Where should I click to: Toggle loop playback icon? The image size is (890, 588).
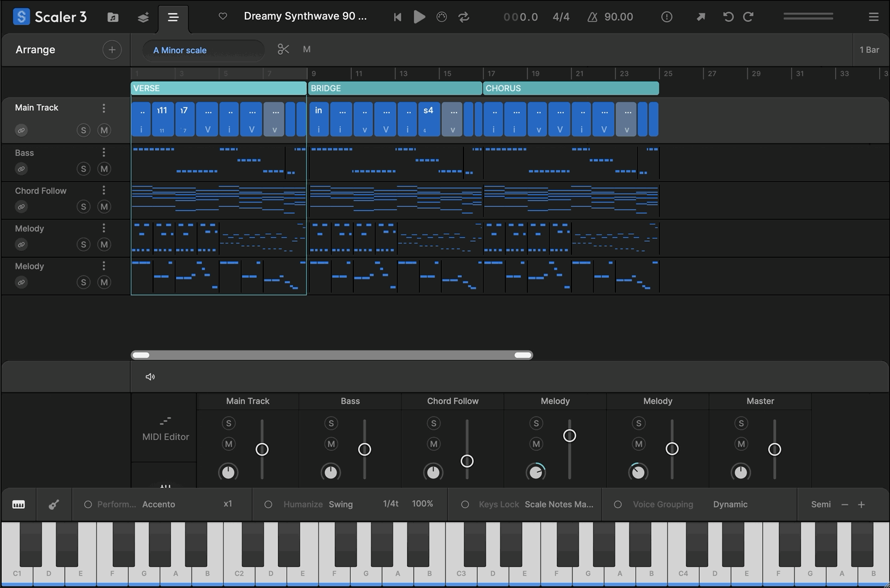[463, 17]
